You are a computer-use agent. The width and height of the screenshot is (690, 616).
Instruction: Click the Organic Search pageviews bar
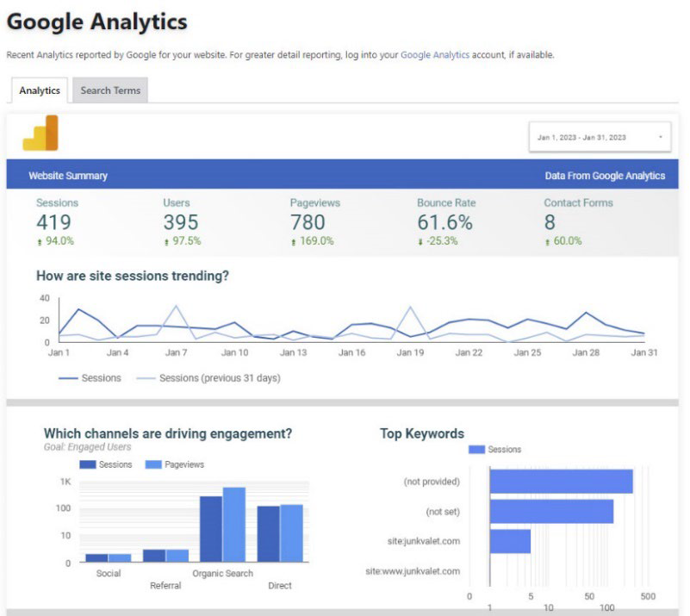coord(234,525)
